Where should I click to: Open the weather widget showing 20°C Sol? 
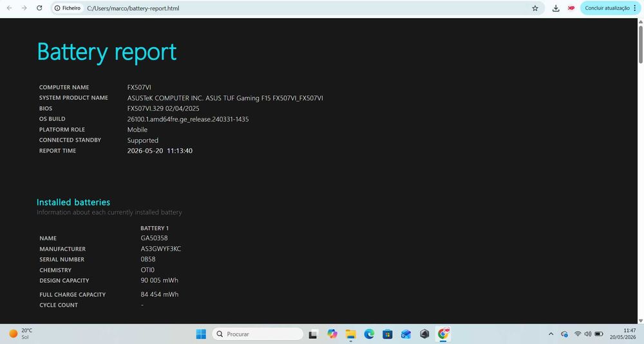(21, 334)
